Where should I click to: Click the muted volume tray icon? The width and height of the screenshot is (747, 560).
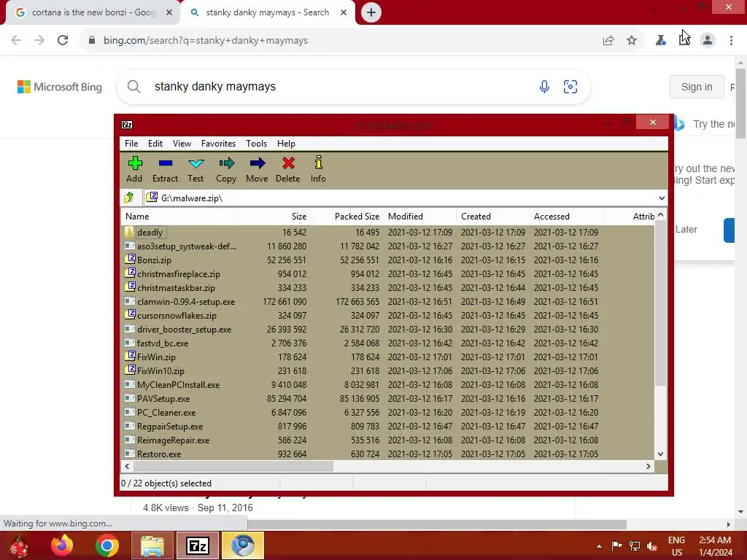651,545
